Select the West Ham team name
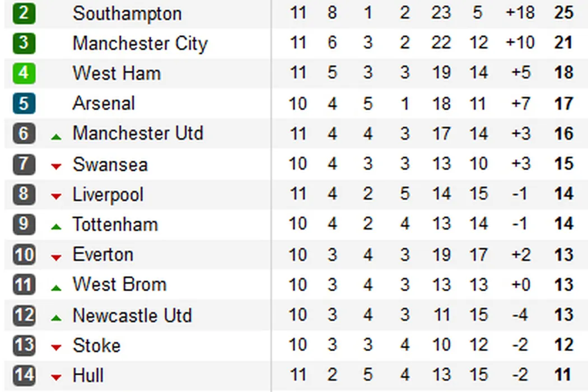 pos(116,73)
